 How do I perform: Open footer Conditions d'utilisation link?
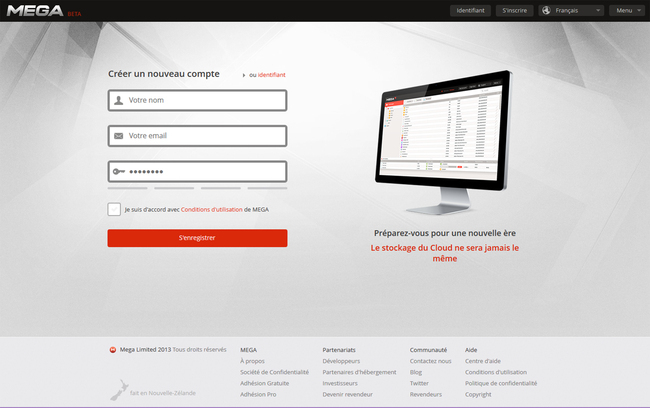click(x=496, y=372)
